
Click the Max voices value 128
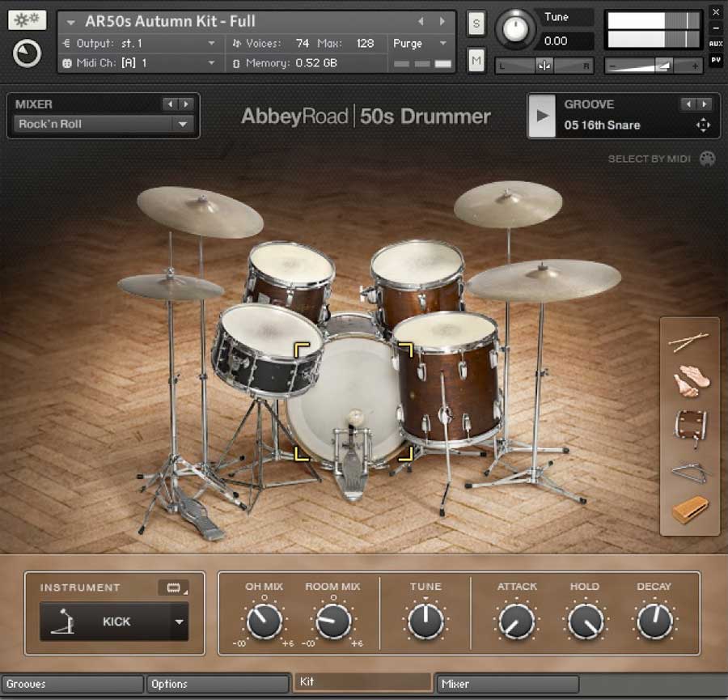(x=365, y=43)
